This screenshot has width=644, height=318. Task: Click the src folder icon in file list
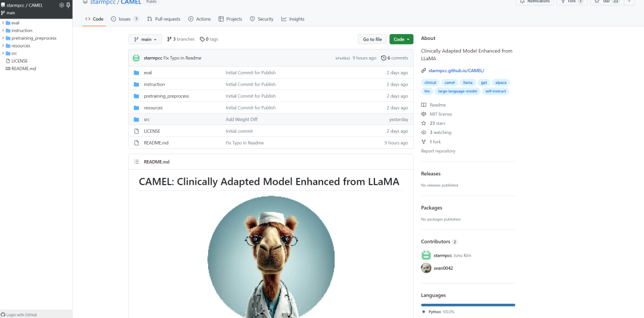coord(136,119)
